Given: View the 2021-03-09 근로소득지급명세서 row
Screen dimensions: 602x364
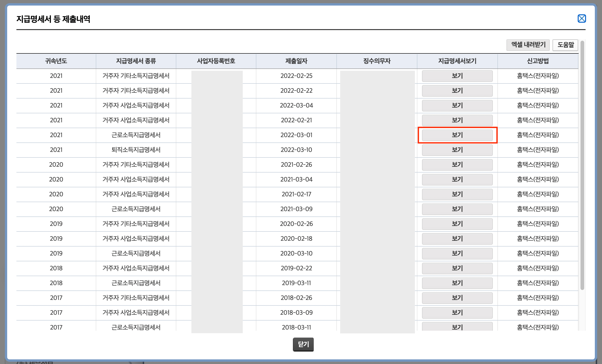Looking at the screenshot, I should 457,209.
